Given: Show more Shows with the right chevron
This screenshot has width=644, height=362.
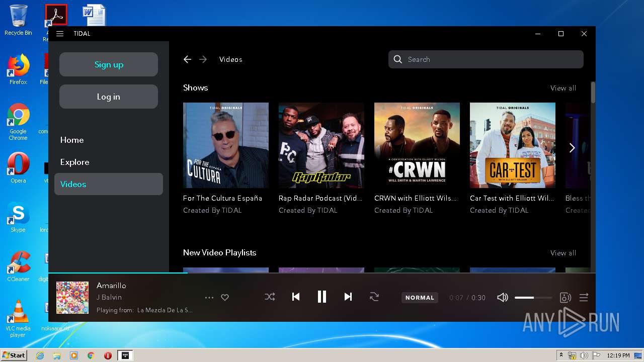Looking at the screenshot, I should pyautogui.click(x=572, y=147).
